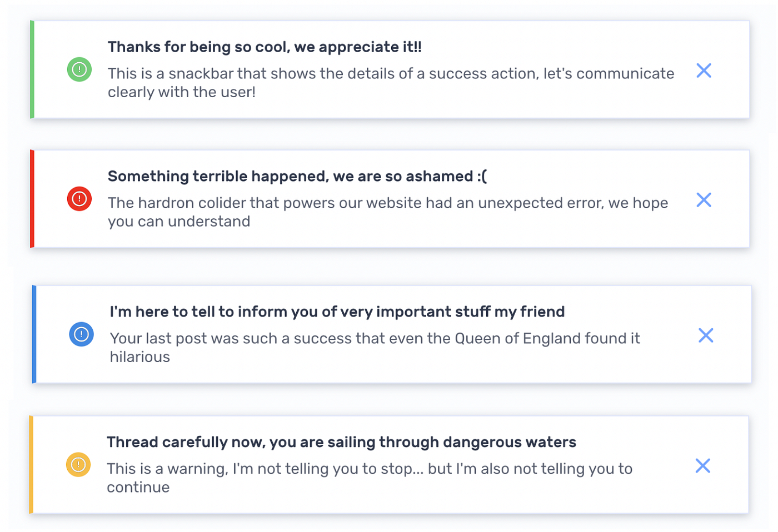Click the hardron colider error message text
778x532 pixels.
(x=388, y=212)
